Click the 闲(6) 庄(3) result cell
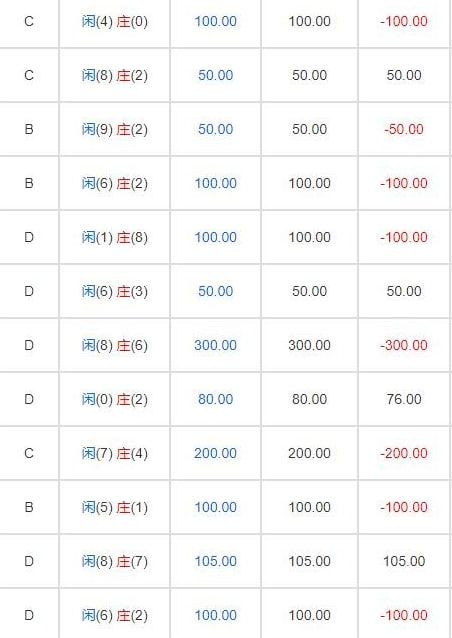The height and width of the screenshot is (638, 452). coord(115,291)
